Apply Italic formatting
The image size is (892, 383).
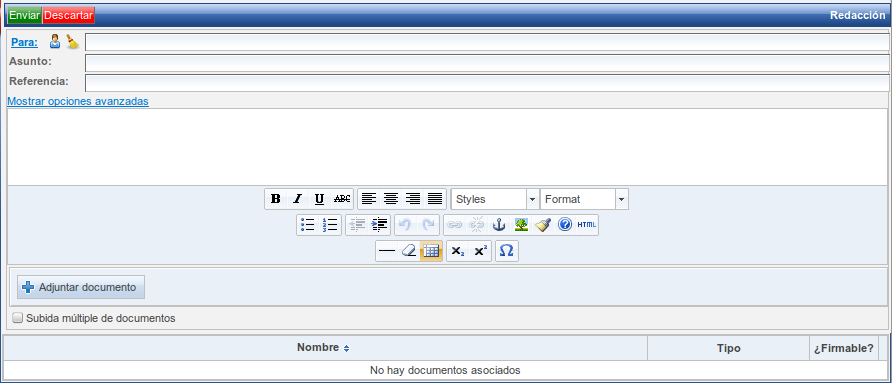pyautogui.click(x=298, y=199)
